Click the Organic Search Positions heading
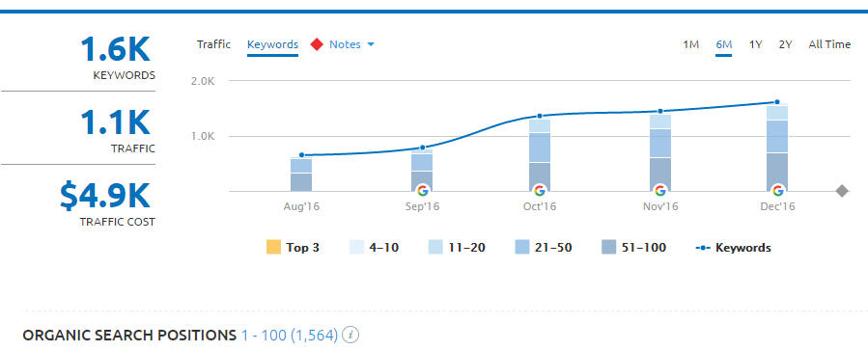 click(x=129, y=336)
